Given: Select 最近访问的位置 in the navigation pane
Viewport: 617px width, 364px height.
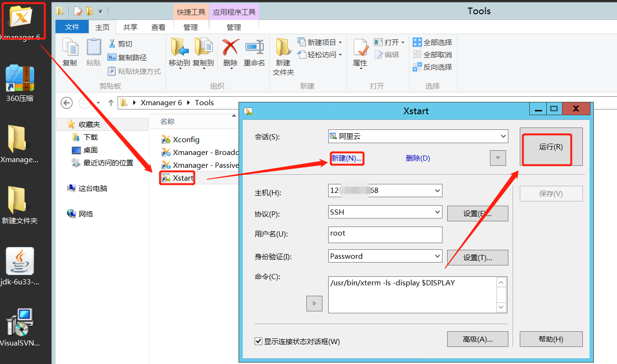Looking at the screenshot, I should (x=102, y=163).
